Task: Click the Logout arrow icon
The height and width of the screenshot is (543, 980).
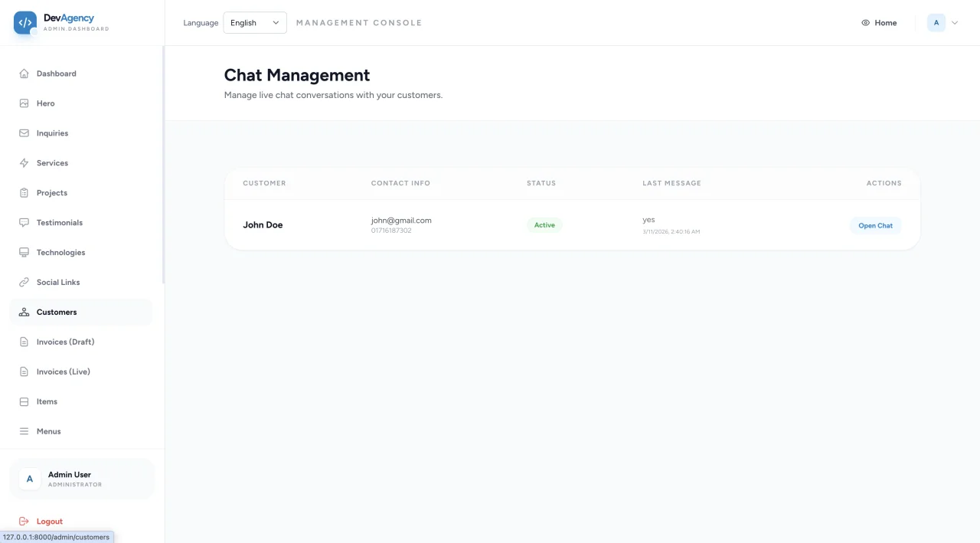Action: click(x=24, y=522)
